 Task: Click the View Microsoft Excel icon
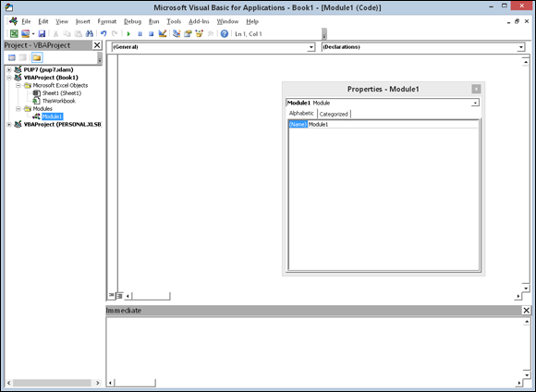[x=14, y=33]
